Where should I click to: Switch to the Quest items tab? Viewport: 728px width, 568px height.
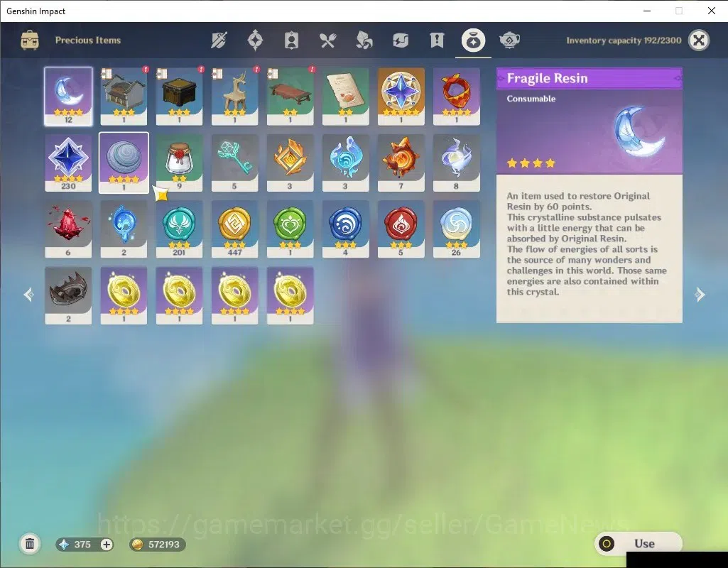tap(436, 40)
